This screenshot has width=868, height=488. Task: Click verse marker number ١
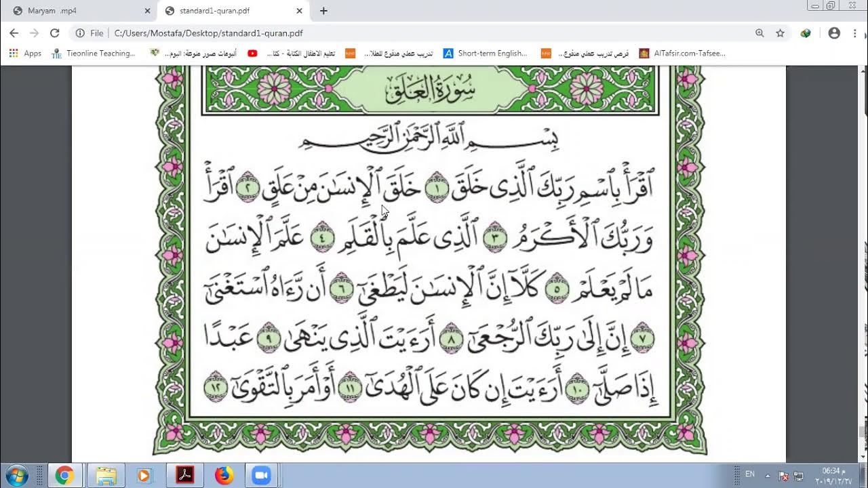pyautogui.click(x=437, y=189)
